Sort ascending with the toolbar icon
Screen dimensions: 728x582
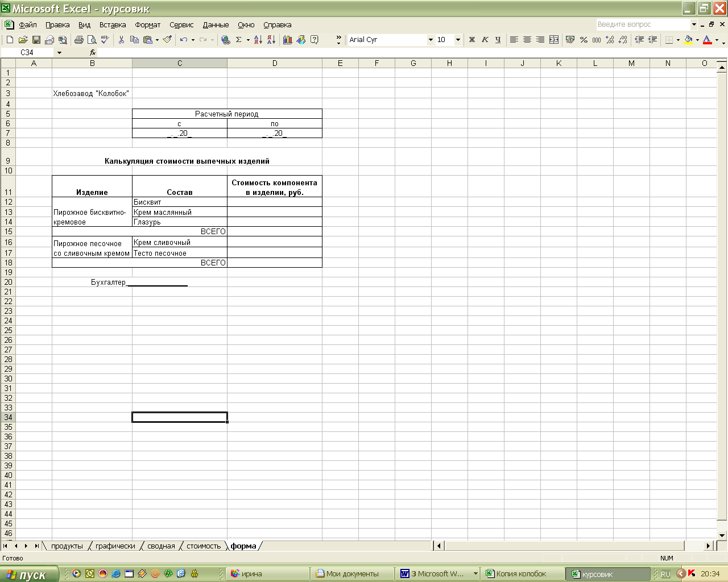click(258, 40)
